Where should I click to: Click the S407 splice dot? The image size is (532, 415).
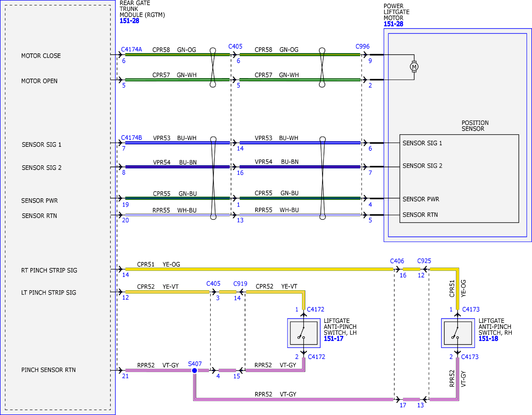(194, 370)
